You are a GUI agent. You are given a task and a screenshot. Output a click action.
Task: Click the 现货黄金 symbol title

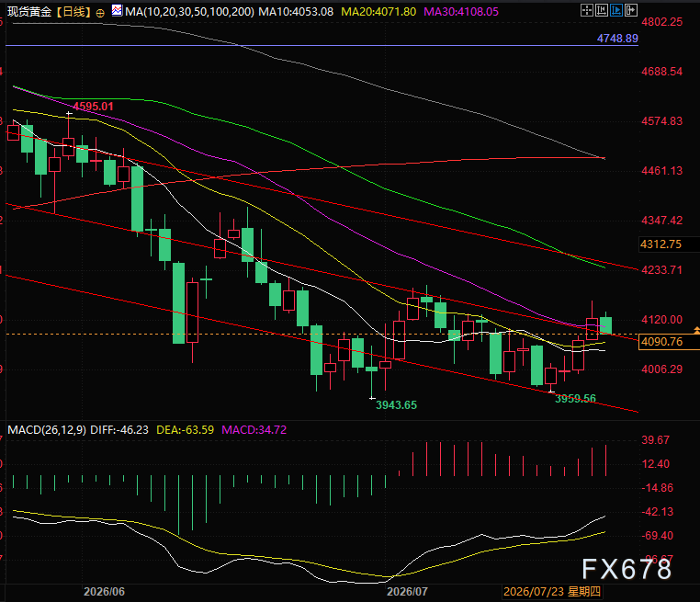(29, 12)
